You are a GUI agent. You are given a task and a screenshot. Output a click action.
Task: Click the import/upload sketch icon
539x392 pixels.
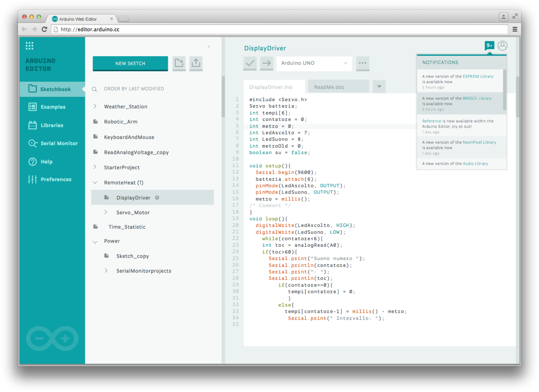[196, 63]
